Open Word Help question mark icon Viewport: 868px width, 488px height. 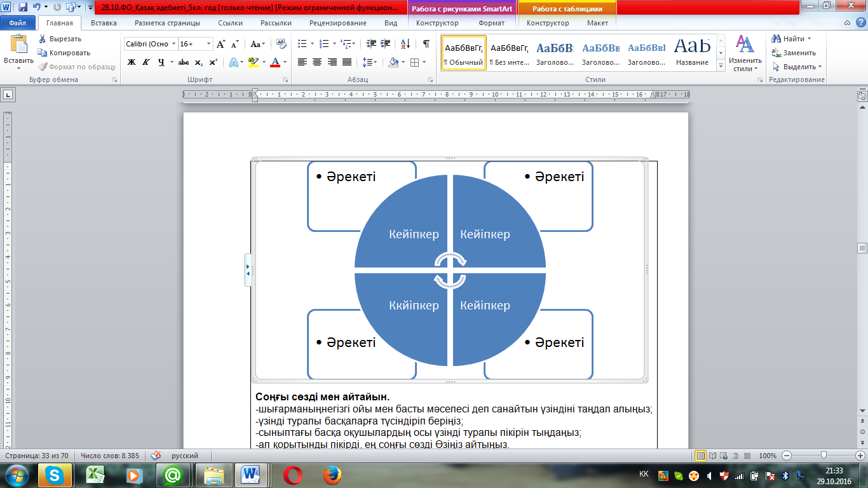tap(860, 23)
